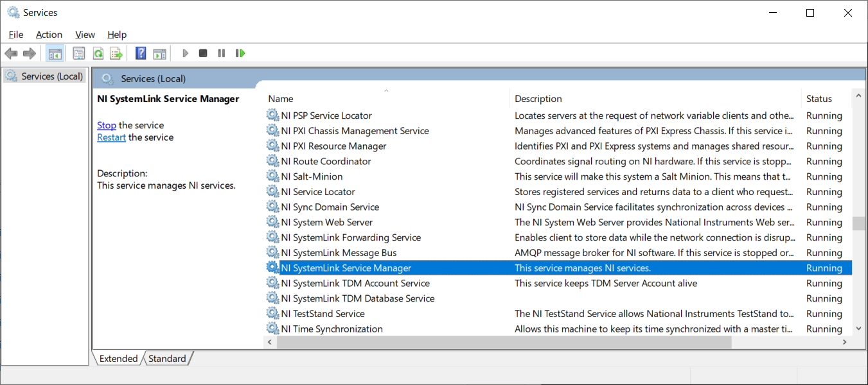
Task: Click the gear icon beside NI TestStand Service
Action: pyautogui.click(x=272, y=314)
